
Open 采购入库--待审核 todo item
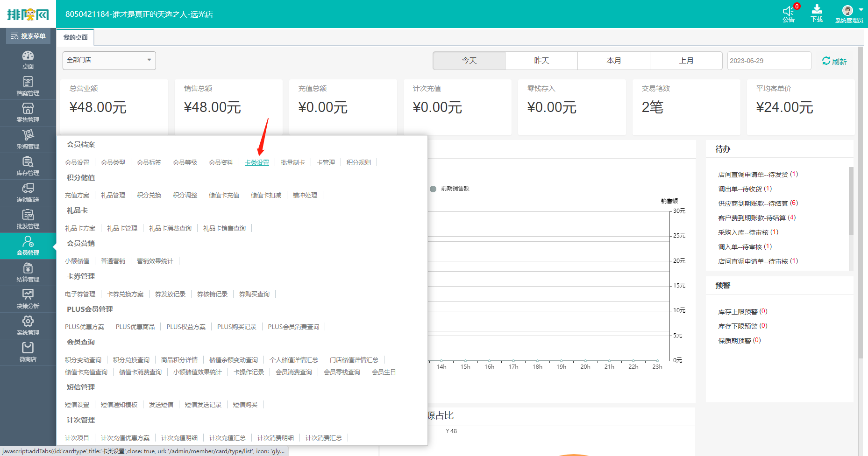point(748,232)
